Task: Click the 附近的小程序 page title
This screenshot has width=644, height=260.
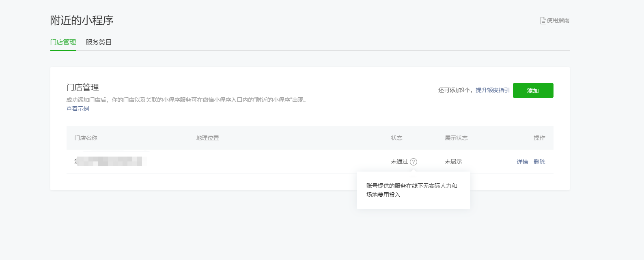Action: pyautogui.click(x=82, y=20)
